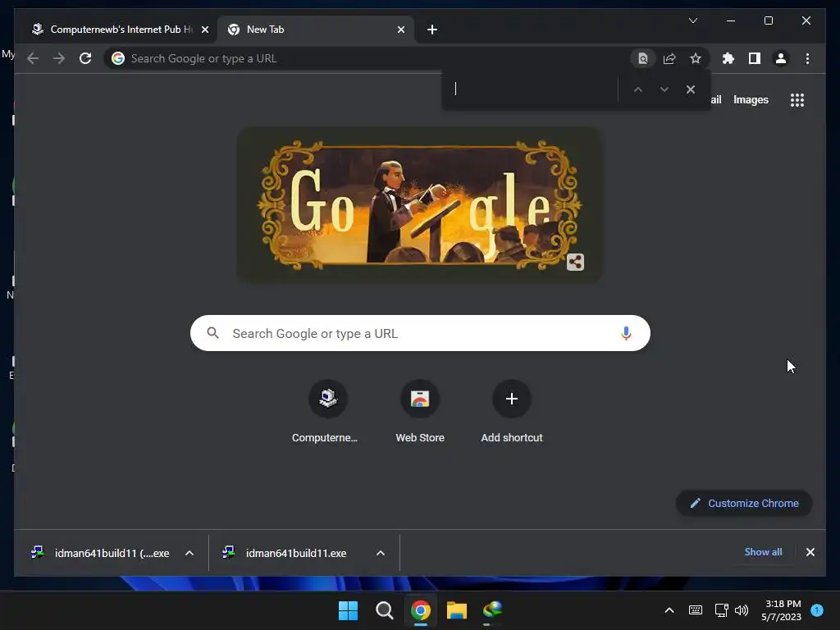Go back with the browser back arrow
Viewport: 840px width, 630px height.
click(33, 58)
